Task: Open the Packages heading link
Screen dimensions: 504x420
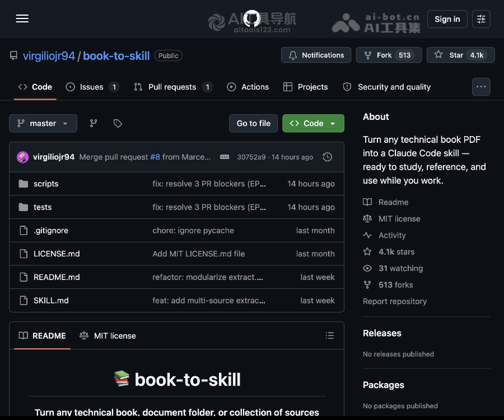Action: 384,385
